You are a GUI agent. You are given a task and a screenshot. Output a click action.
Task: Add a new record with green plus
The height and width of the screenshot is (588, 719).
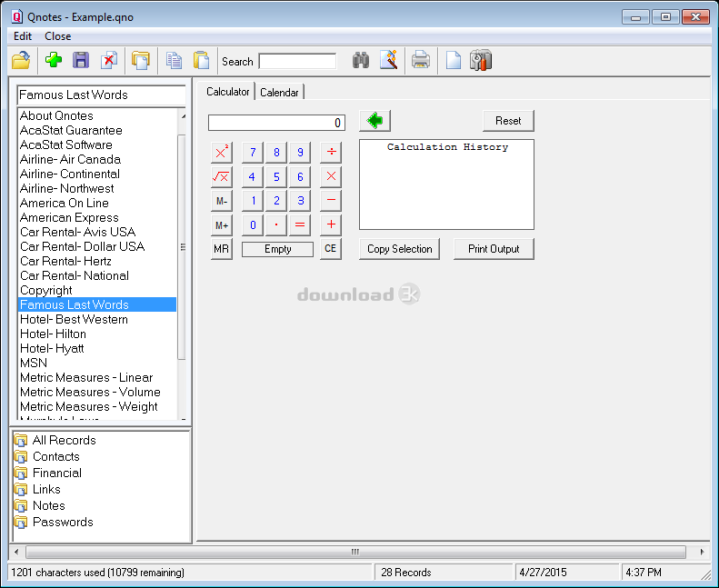tap(54, 61)
